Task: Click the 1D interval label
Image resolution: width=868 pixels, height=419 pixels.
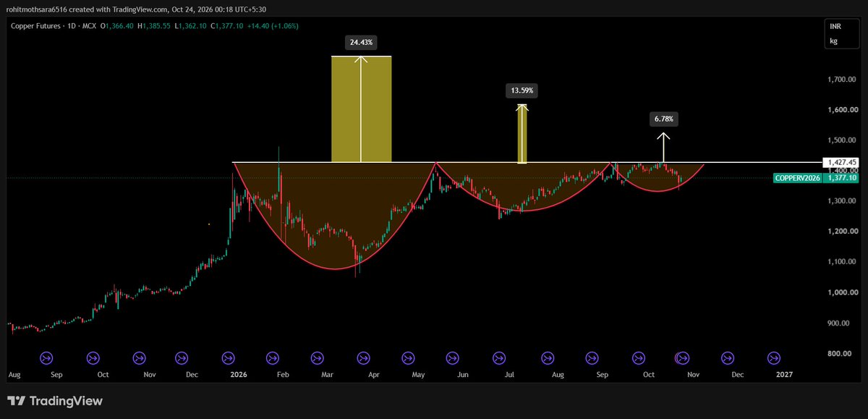Action: point(72,26)
